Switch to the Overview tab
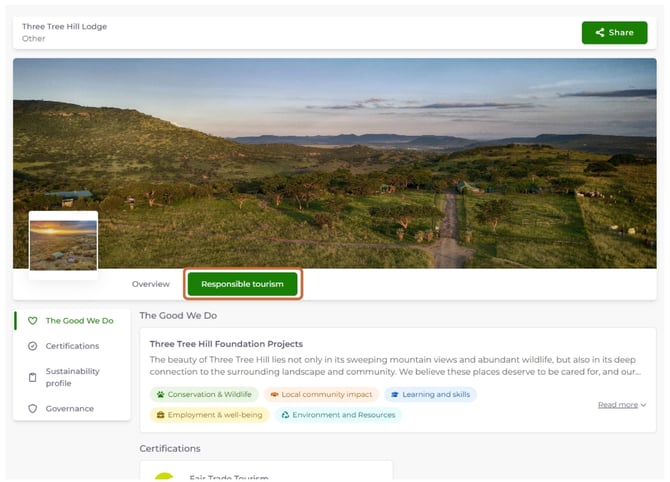Image resolution: width=670 pixels, height=482 pixels. point(150,284)
